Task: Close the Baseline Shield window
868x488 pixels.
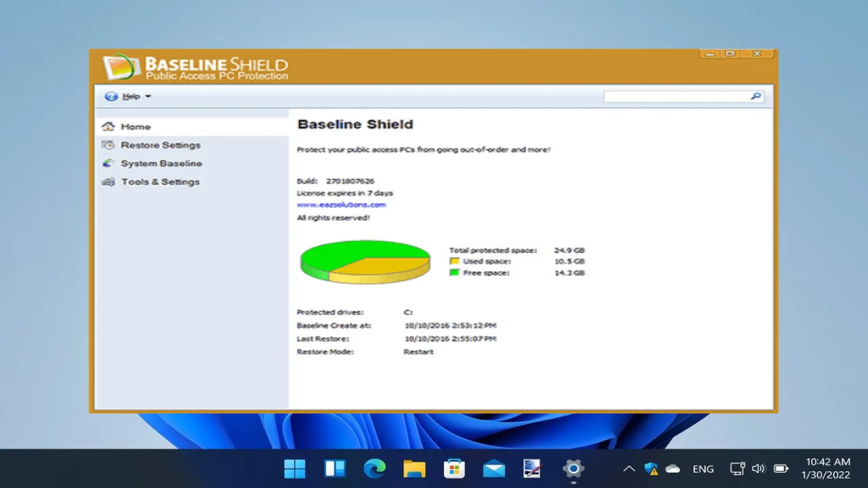Action: coord(757,54)
